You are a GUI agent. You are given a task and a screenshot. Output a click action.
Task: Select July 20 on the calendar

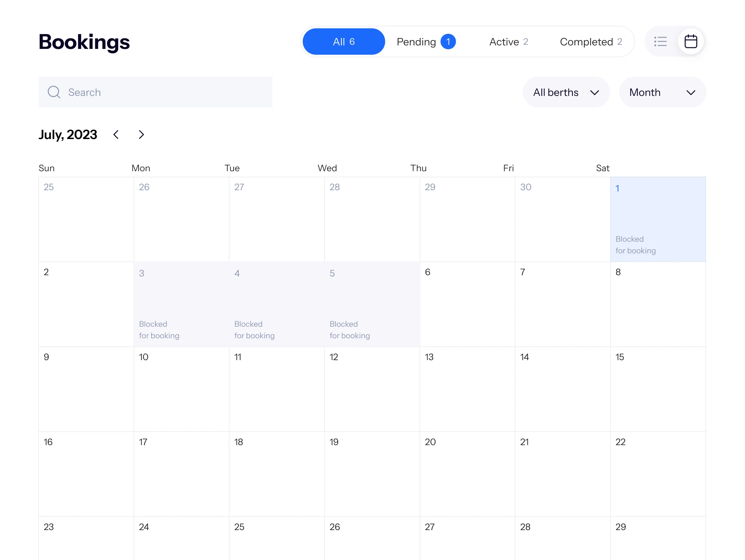click(x=467, y=474)
